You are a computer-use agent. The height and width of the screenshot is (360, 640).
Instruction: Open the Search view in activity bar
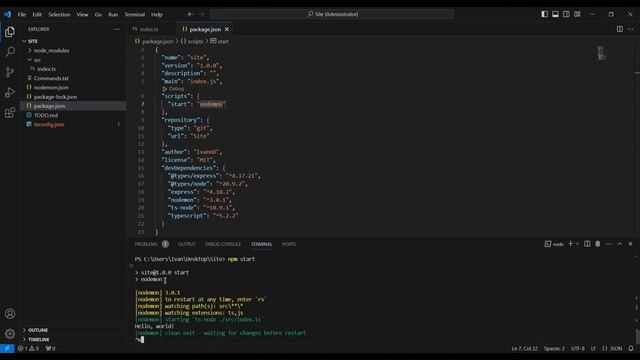pos(10,51)
